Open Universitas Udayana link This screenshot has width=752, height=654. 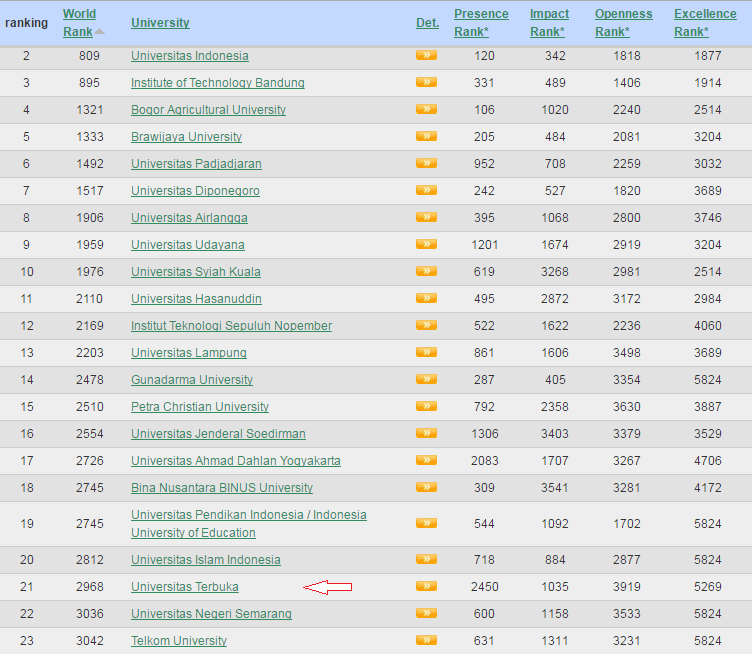point(188,245)
